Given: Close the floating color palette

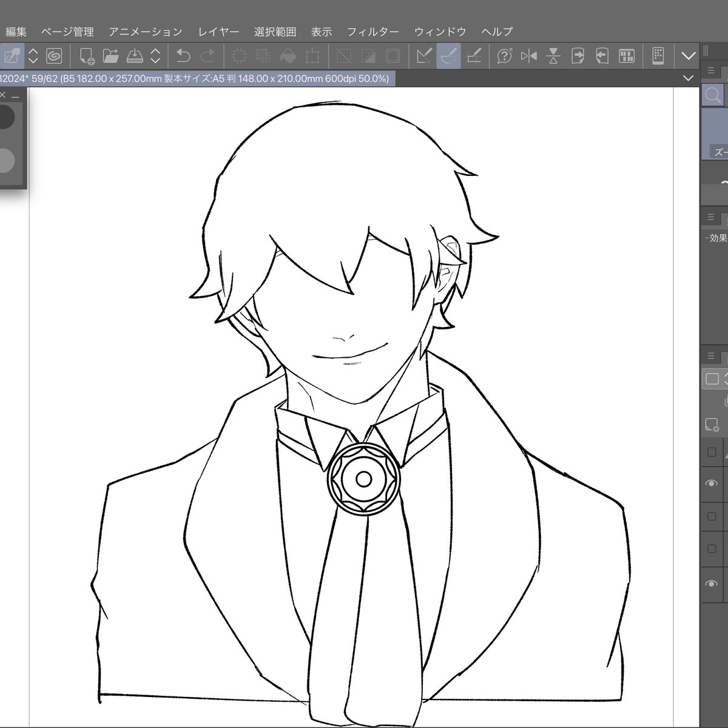Looking at the screenshot, I should (x=2, y=95).
